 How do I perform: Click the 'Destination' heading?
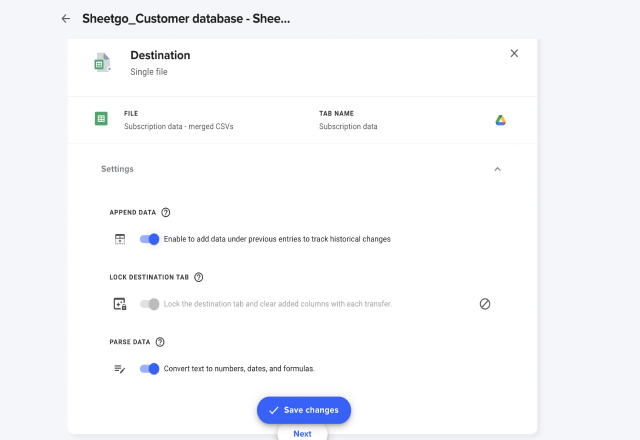160,55
